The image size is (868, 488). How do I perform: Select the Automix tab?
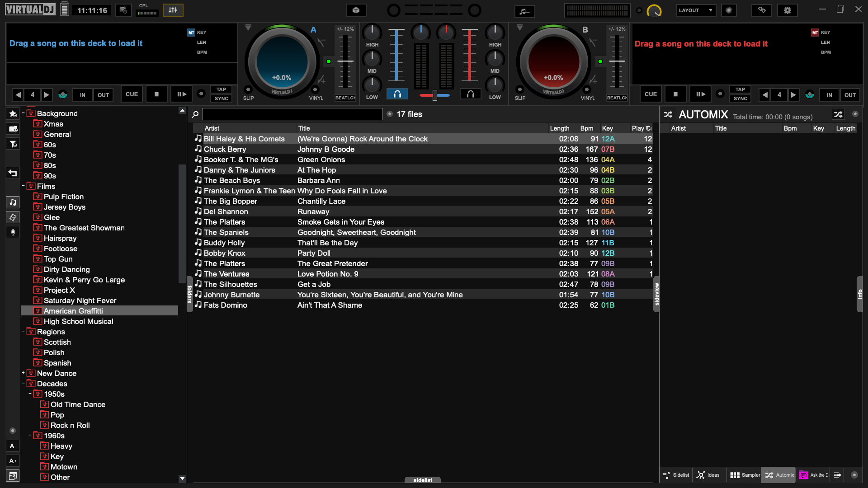(779, 475)
